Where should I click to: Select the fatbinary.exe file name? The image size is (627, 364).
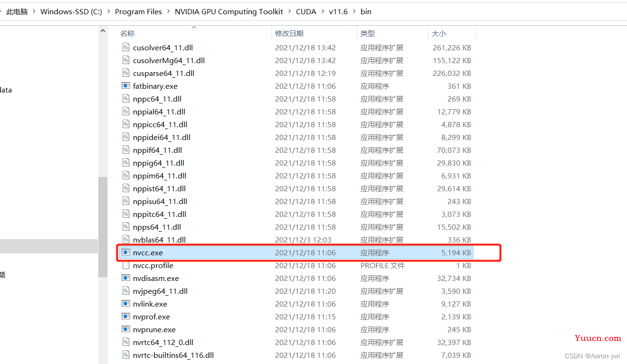155,86
